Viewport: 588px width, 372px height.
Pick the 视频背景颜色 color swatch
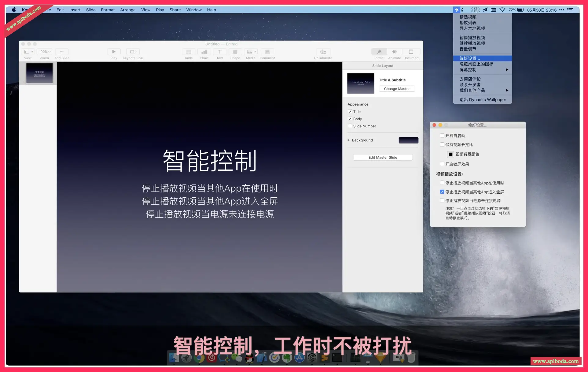(450, 154)
